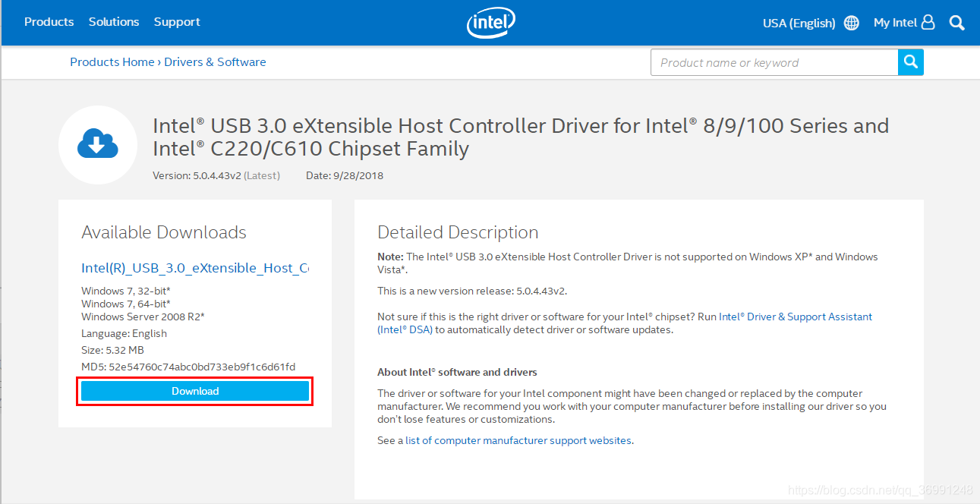Viewport: 980px width, 504px height.
Task: Click Windows Server 2008 R2* text
Action: [143, 317]
